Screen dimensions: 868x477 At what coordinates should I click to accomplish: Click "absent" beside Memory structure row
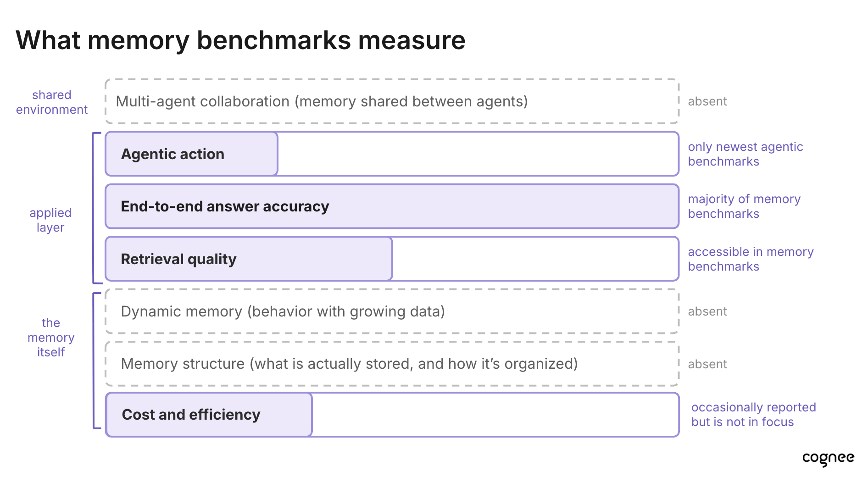707,364
